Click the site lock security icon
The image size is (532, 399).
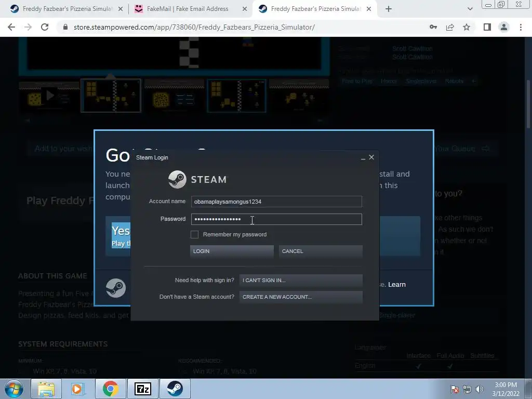click(x=65, y=27)
